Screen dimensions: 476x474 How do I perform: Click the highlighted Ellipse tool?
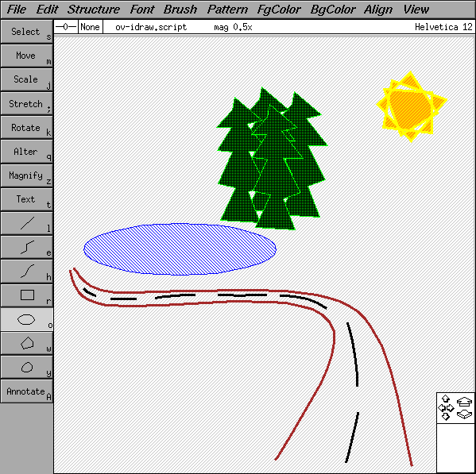pyautogui.click(x=27, y=320)
